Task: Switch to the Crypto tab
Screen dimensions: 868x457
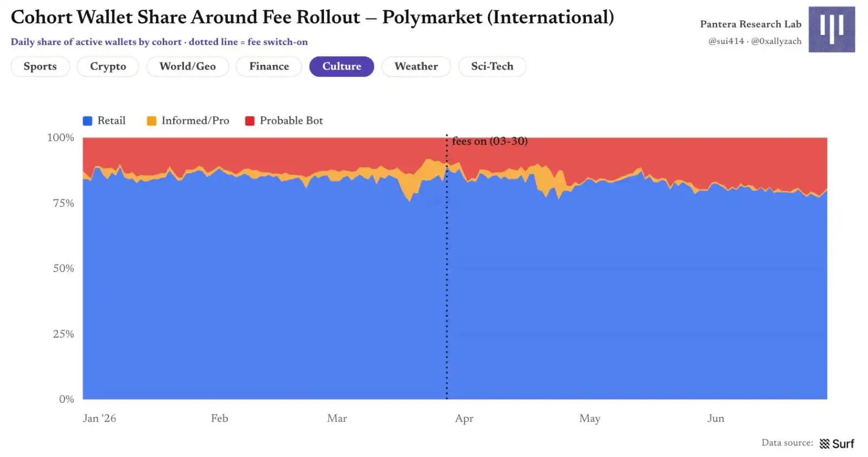Action: coord(108,66)
